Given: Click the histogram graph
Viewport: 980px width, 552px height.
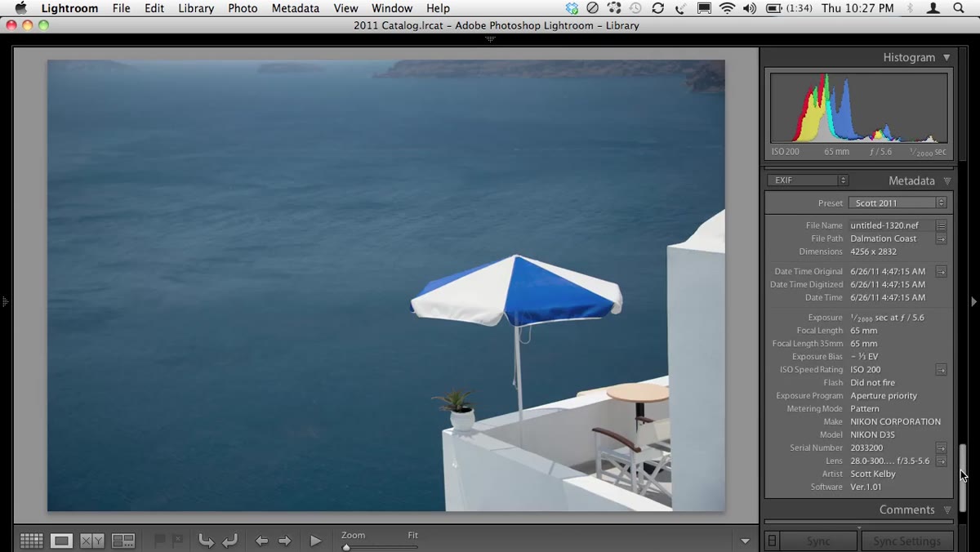Looking at the screenshot, I should 859,108.
